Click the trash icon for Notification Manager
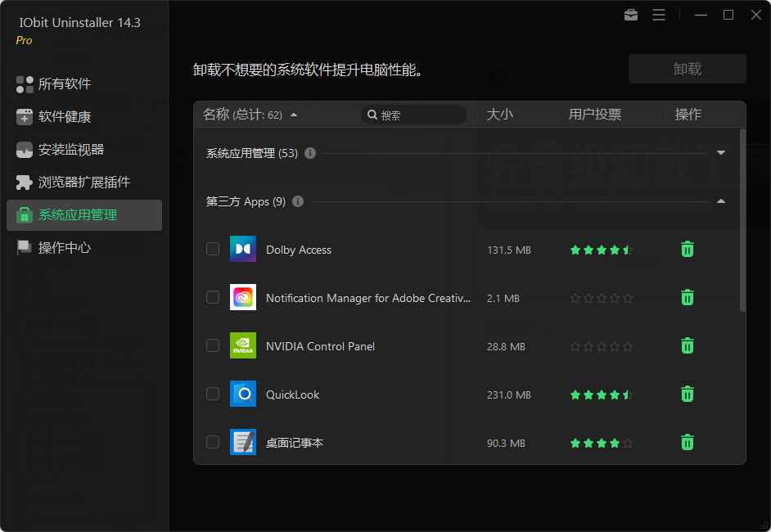 [688, 297]
